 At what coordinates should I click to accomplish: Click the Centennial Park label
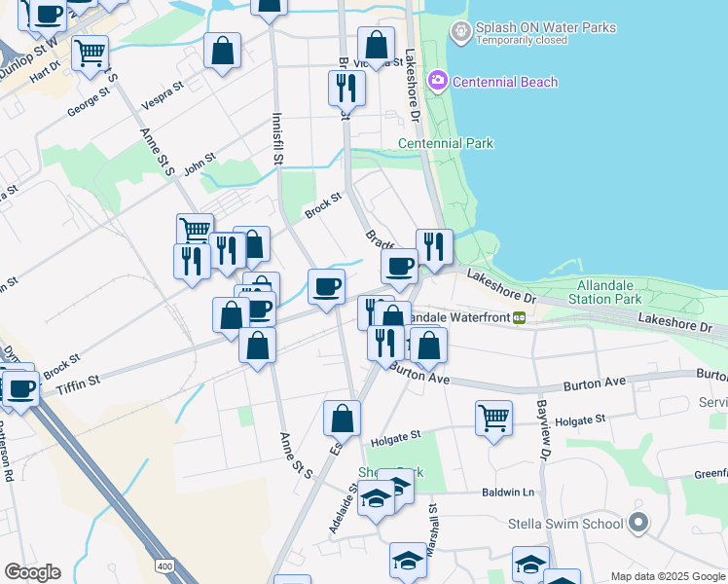[x=446, y=144]
